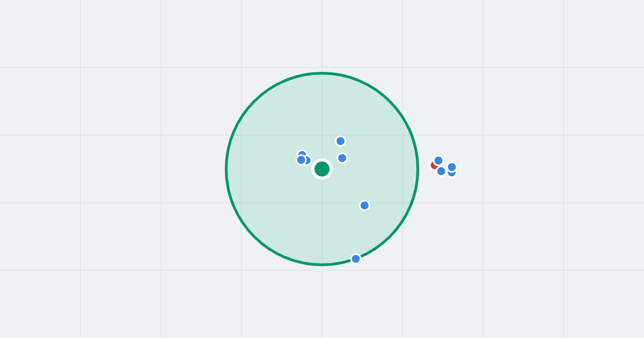Click the empty map background in the top-left corner
Viewport: 644px width, 338px height.
[38, 32]
